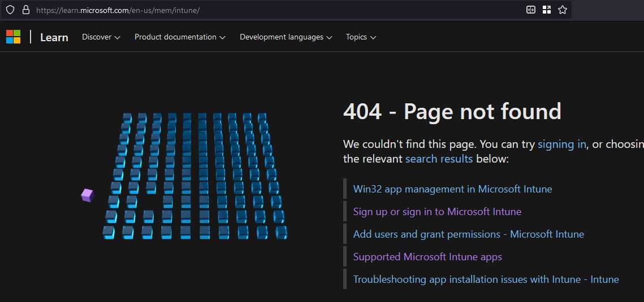Click the Microsoft four-color logo
The height and width of the screenshot is (302, 644).
(x=13, y=37)
